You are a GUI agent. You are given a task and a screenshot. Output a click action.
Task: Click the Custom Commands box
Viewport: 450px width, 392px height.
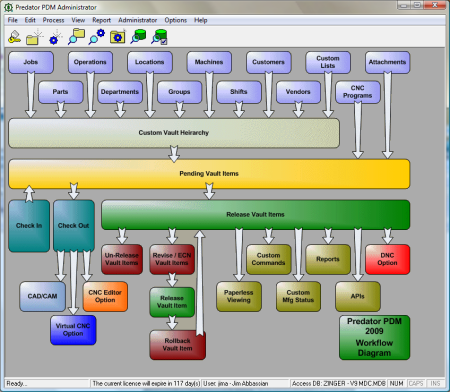pos(268,259)
